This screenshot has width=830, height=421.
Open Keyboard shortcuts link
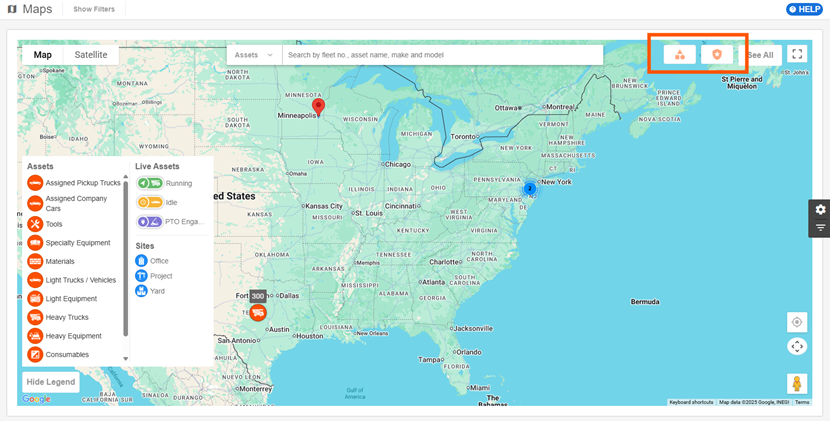[x=691, y=402]
